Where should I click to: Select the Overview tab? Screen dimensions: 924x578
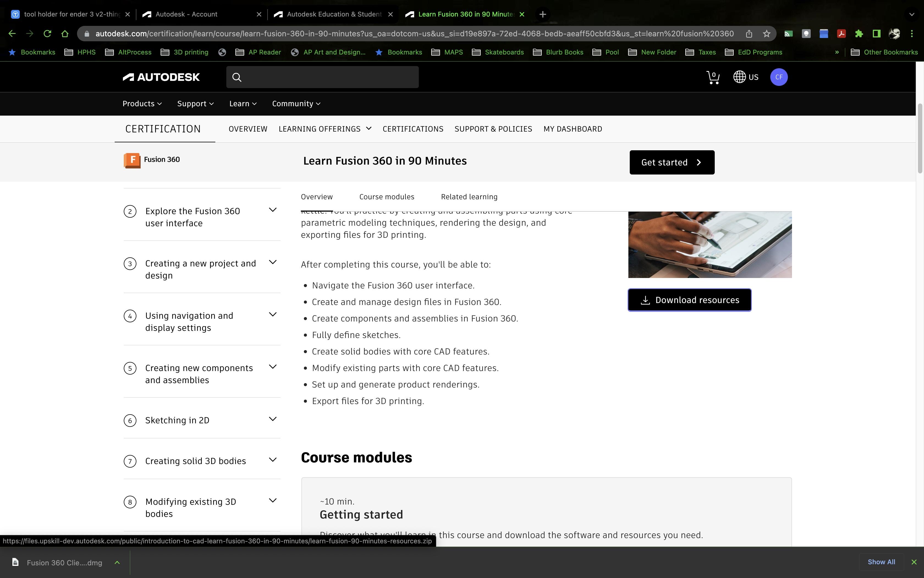tap(317, 197)
